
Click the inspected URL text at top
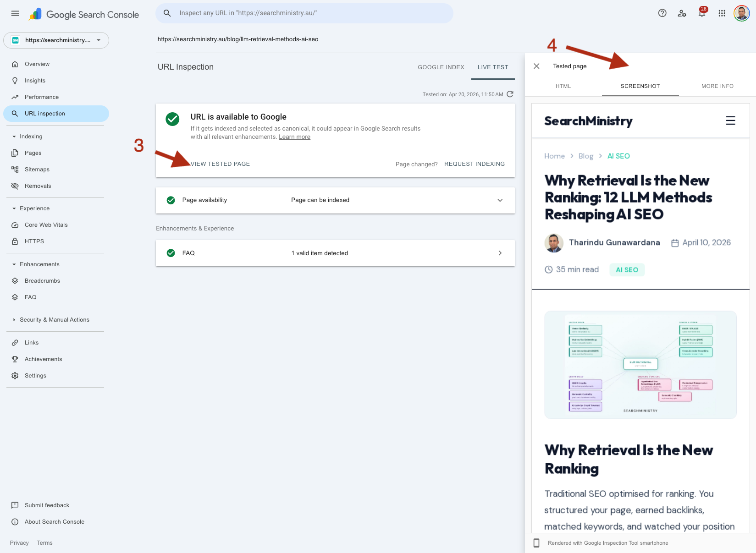238,39
